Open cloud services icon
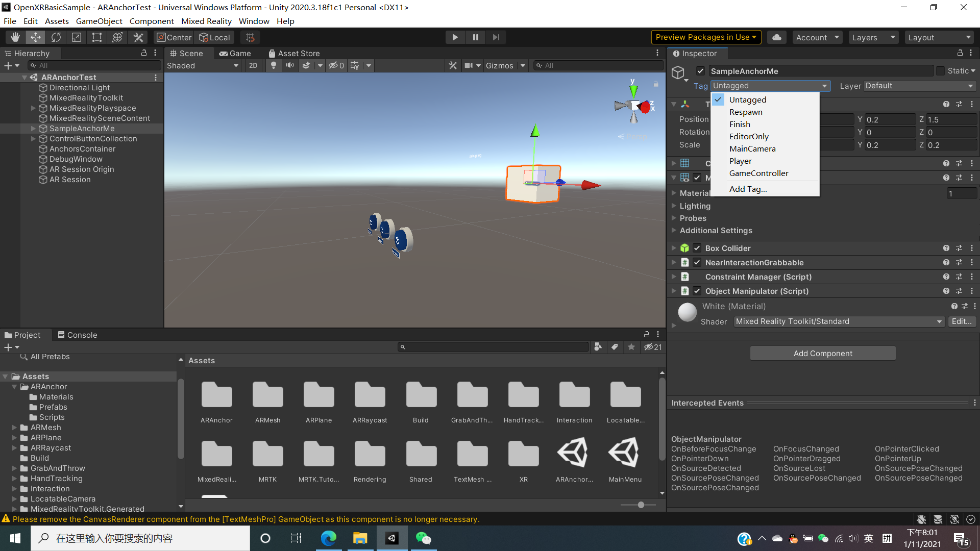Screen dimensions: 980x551 (776, 37)
